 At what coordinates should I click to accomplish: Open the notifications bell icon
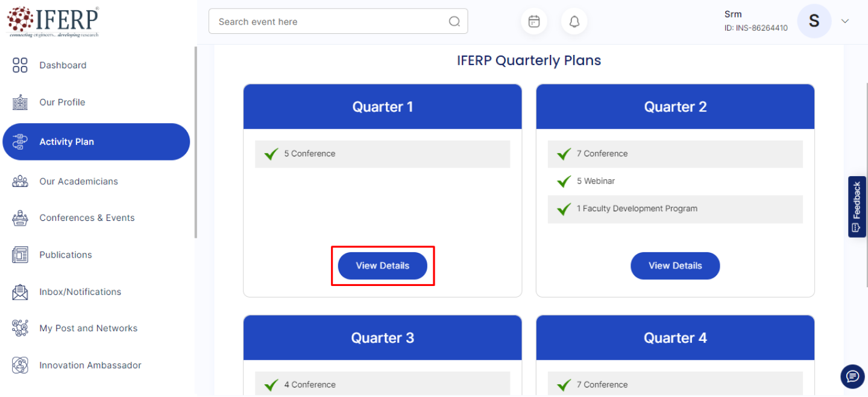pyautogui.click(x=574, y=22)
